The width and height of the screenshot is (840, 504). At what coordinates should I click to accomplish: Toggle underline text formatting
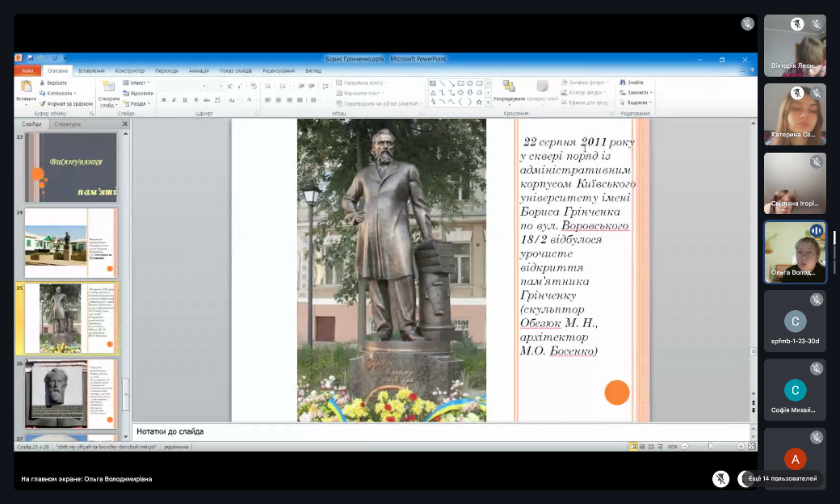point(185,100)
